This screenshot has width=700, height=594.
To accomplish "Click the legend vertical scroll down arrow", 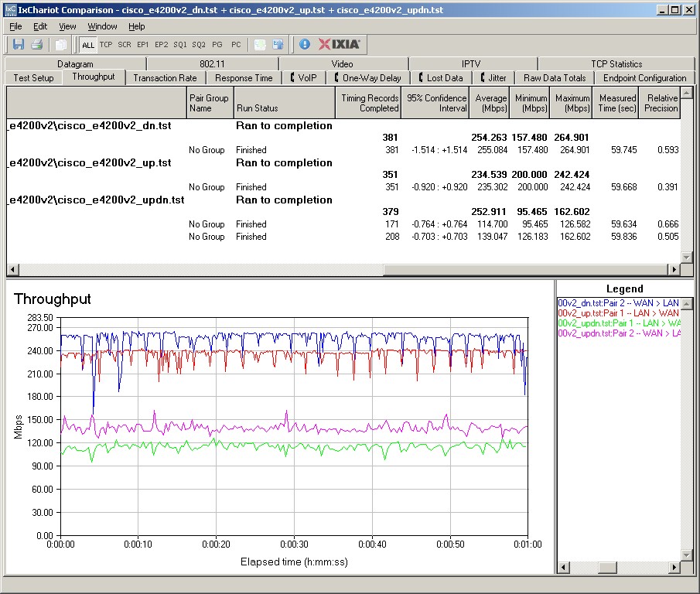I will (687, 555).
